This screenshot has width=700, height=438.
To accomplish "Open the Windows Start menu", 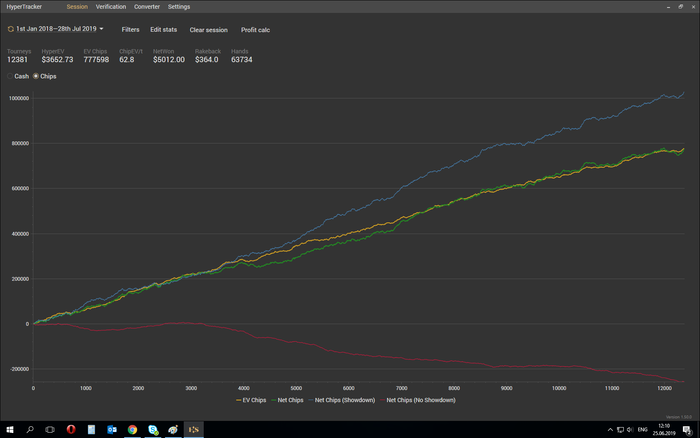I will [10, 430].
